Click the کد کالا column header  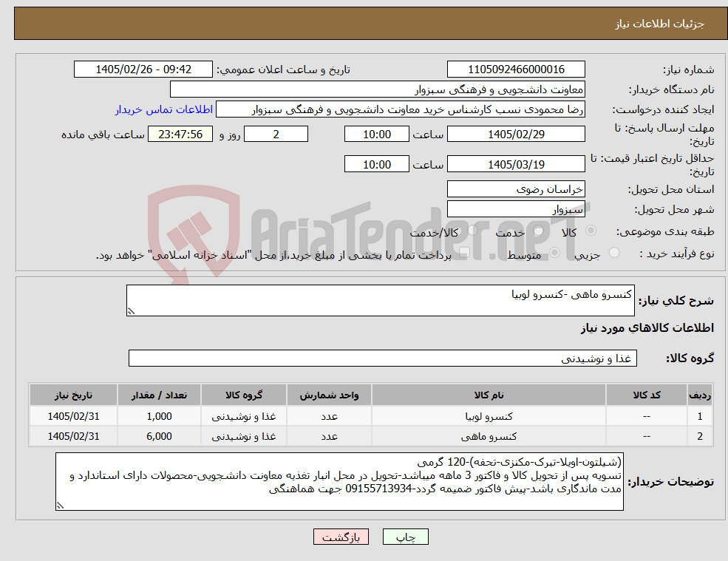(x=646, y=395)
